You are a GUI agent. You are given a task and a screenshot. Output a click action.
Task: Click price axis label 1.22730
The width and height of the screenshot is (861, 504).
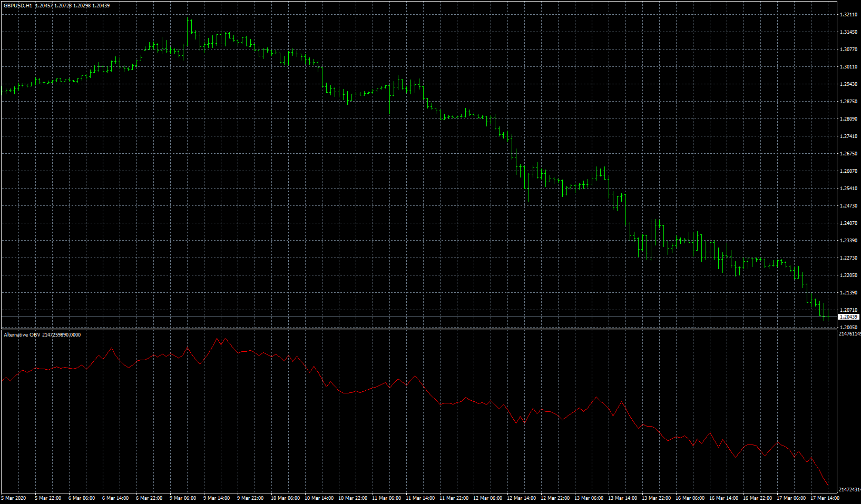click(x=848, y=258)
